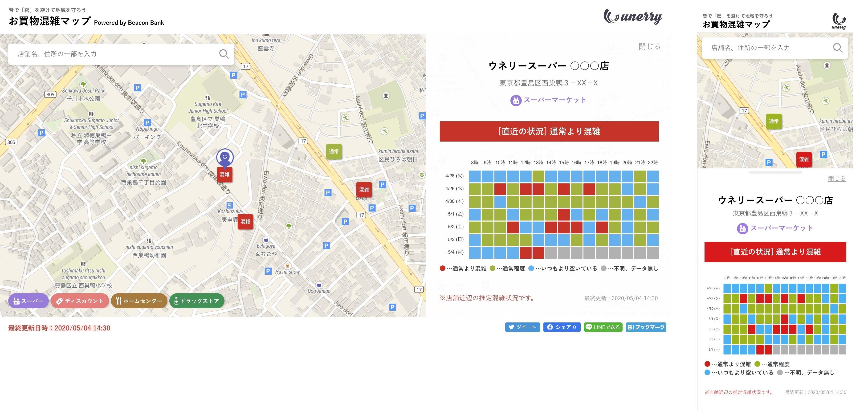The width and height of the screenshot is (868, 411).
Task: Toggle the ドラッグストア category filter
Action: click(x=197, y=301)
